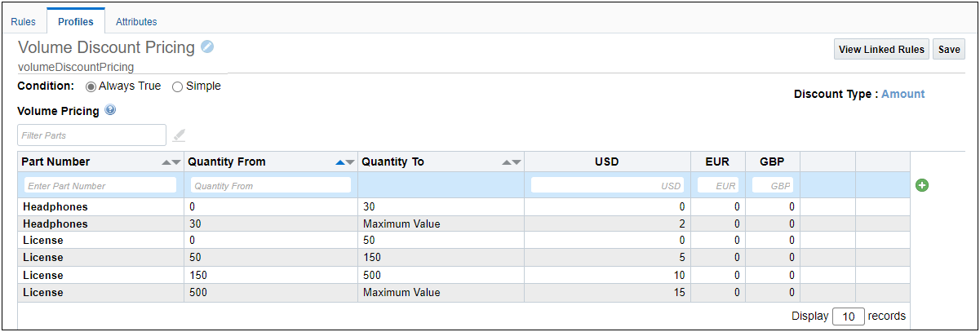Click the Display records count box
The height and width of the screenshot is (332, 980).
point(849,317)
